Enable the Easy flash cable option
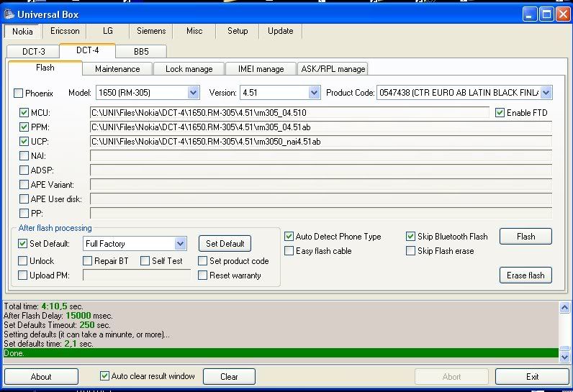This screenshot has height=392, width=573. (x=289, y=251)
